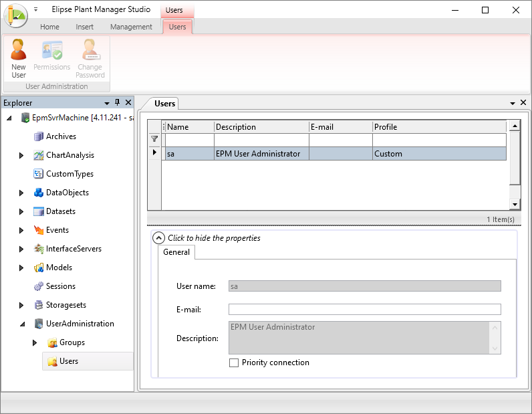The width and height of the screenshot is (532, 414).
Task: Select the CustomTypes icon
Action: (x=38, y=174)
